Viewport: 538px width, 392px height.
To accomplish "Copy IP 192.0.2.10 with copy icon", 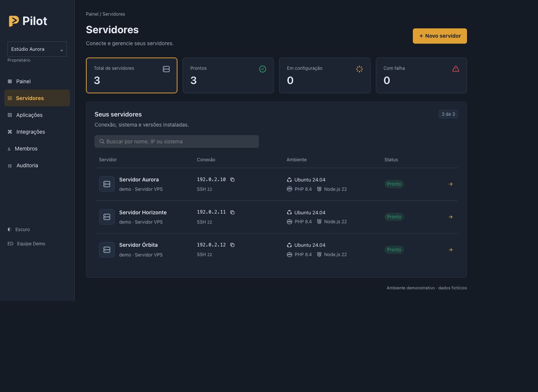I will [x=232, y=180].
